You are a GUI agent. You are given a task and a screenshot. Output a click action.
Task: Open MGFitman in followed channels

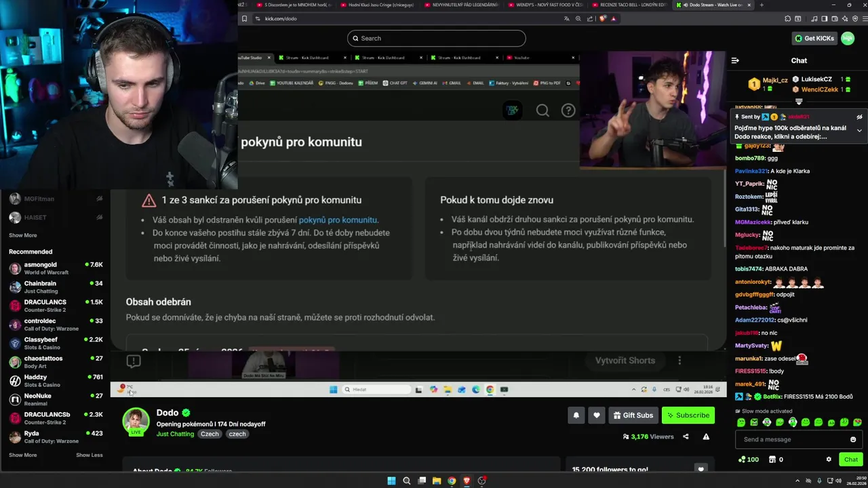pos(56,199)
